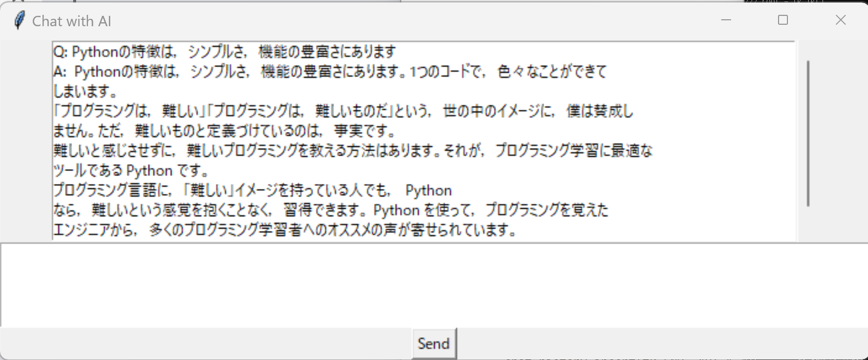Image resolution: width=868 pixels, height=360 pixels.
Task: Close the Chat with AI window
Action: coord(840,20)
